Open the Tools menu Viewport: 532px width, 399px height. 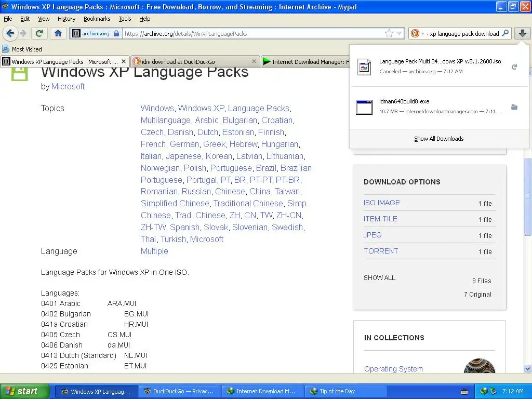(x=125, y=19)
